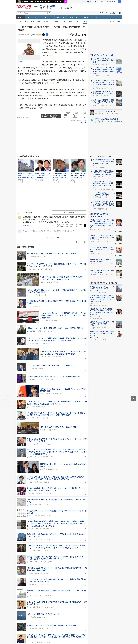The image size is (138, 644).
Task: Click the 八重山日報 source link under article
Action: tap(83, 122)
